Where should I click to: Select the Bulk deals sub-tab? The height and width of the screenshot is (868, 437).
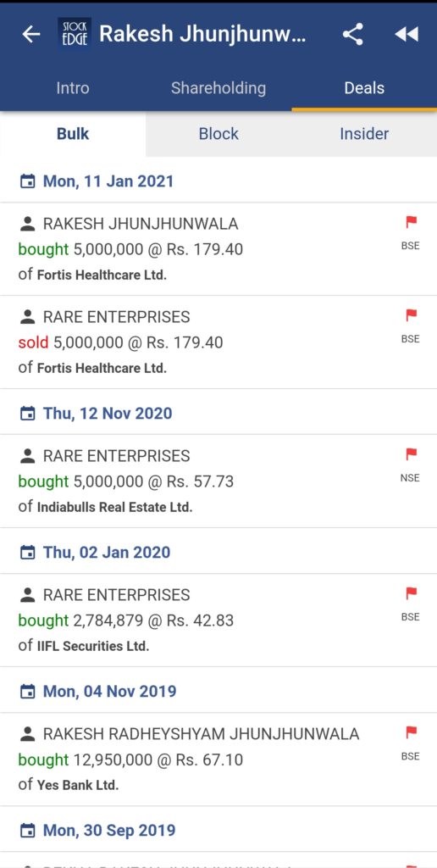pyautogui.click(x=73, y=134)
